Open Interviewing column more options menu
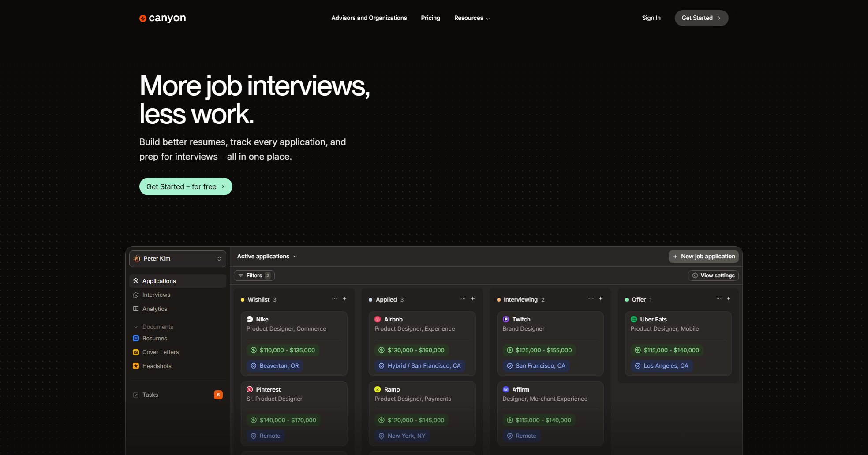Viewport: 868px width, 455px height. (x=591, y=298)
